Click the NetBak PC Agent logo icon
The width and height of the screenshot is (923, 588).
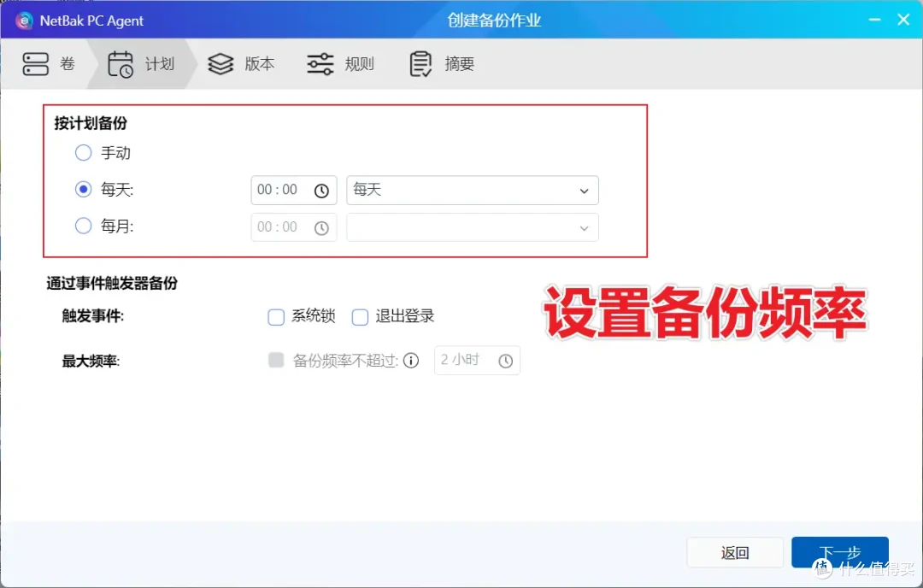[x=24, y=21]
